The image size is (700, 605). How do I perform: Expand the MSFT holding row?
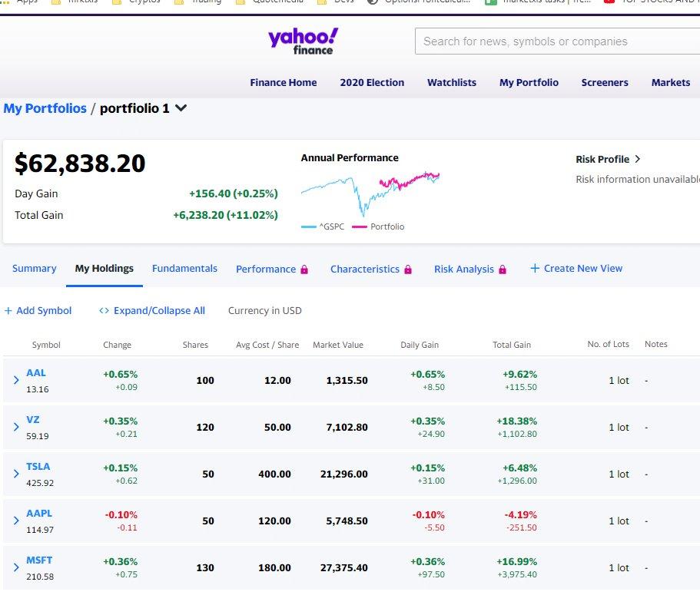click(x=15, y=567)
